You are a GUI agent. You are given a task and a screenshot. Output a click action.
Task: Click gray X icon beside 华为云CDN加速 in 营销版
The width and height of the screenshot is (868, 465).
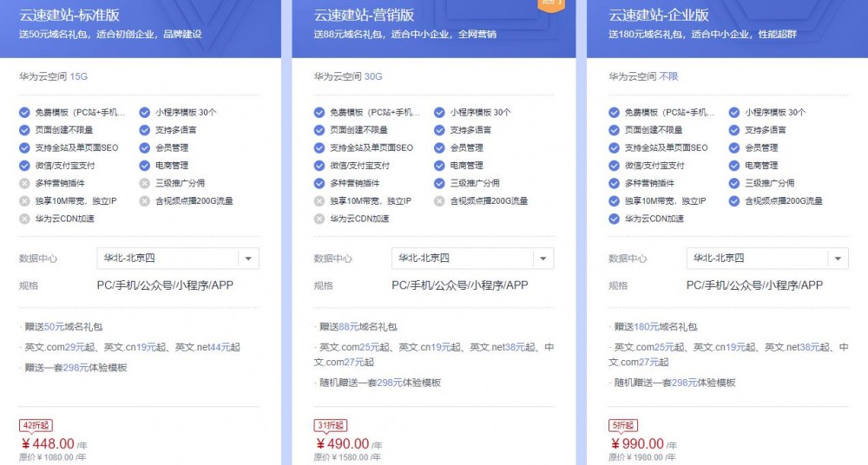click(x=319, y=219)
